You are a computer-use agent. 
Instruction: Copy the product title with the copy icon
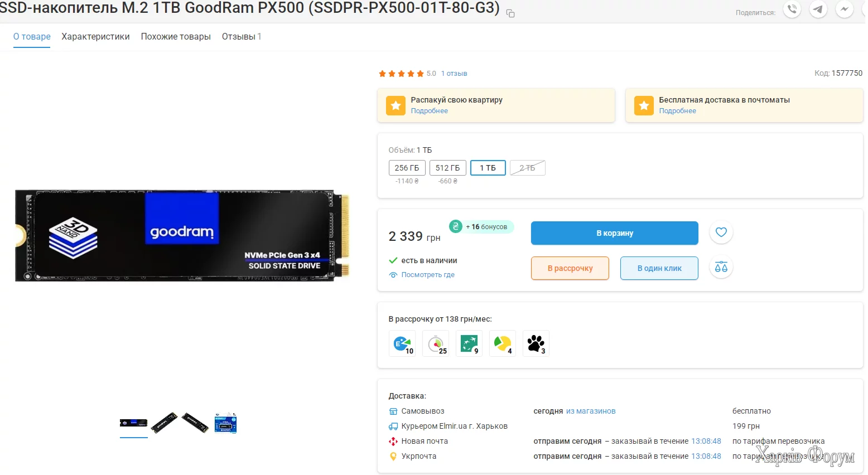click(510, 13)
